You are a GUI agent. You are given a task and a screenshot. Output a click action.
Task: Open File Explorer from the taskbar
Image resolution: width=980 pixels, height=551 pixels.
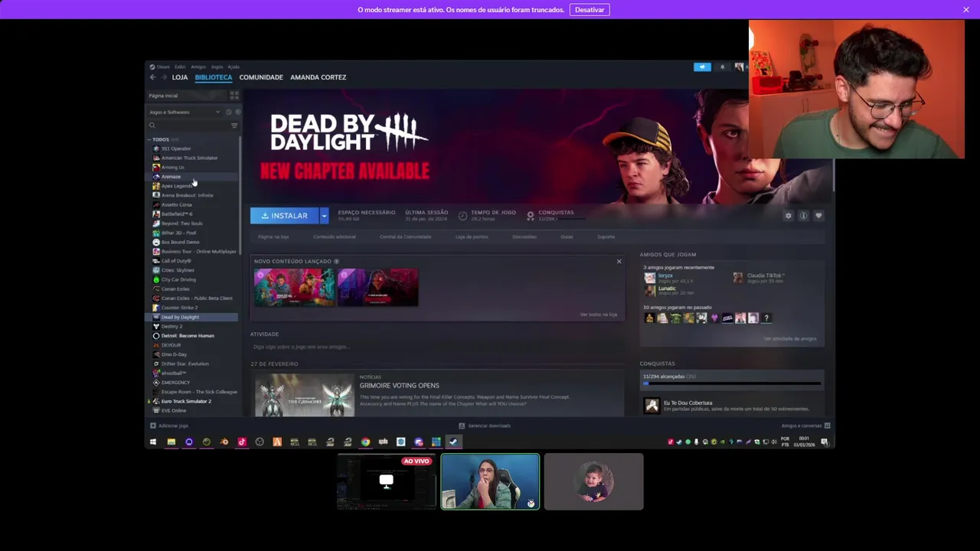coord(171,442)
